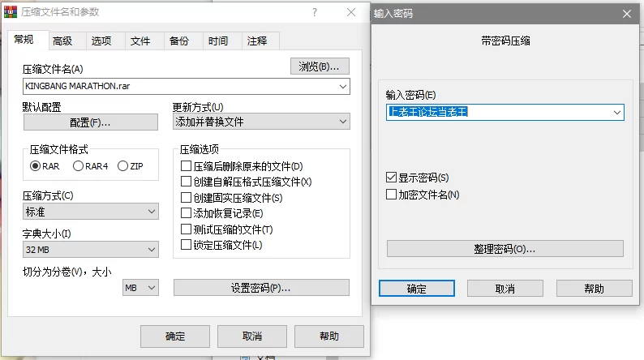Click the 整理密码 button
644x360 pixels.
tap(504, 249)
